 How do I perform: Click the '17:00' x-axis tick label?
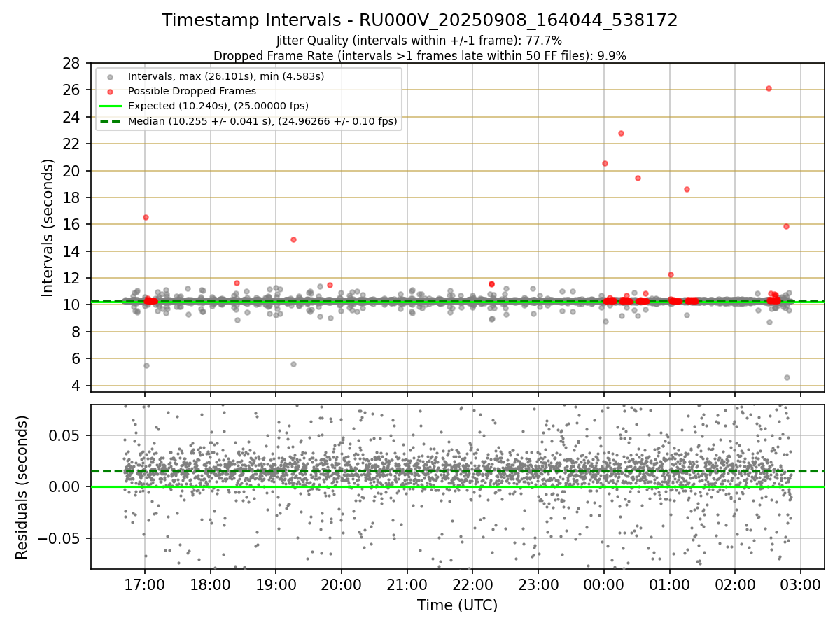[145, 585]
